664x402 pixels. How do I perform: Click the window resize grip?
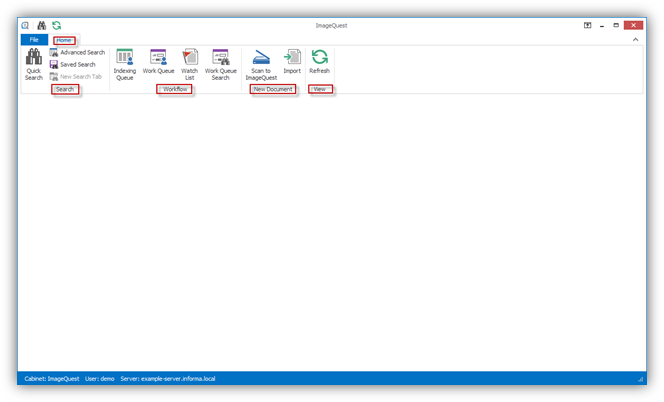click(640, 380)
